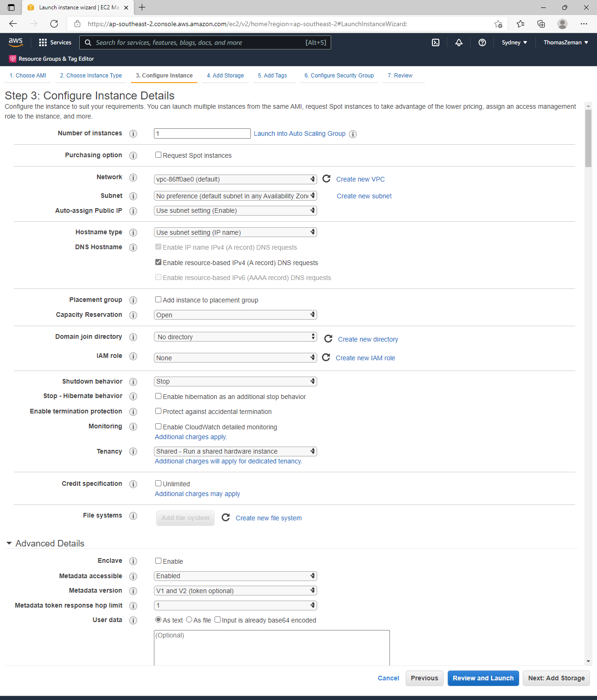Go to 6. Configure Security Group tab
This screenshot has height=700, width=597.
[x=339, y=76]
